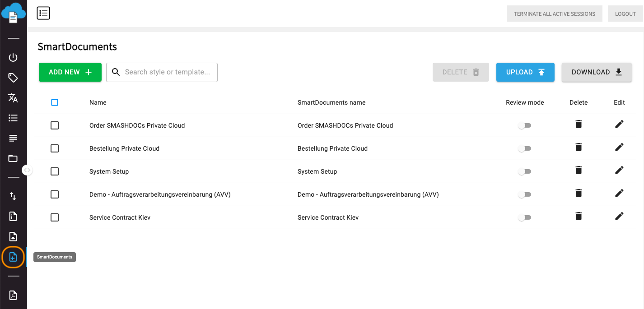Click the UPLOAD button

click(x=525, y=72)
